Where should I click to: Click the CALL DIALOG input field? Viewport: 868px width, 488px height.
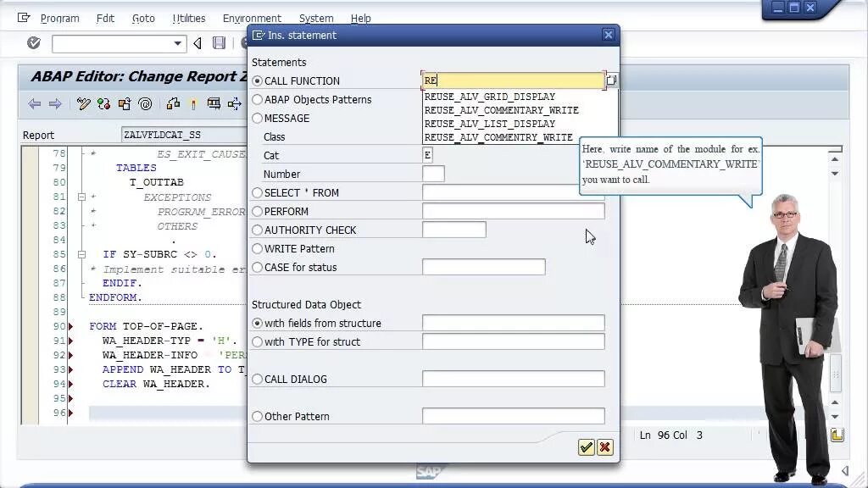513,379
